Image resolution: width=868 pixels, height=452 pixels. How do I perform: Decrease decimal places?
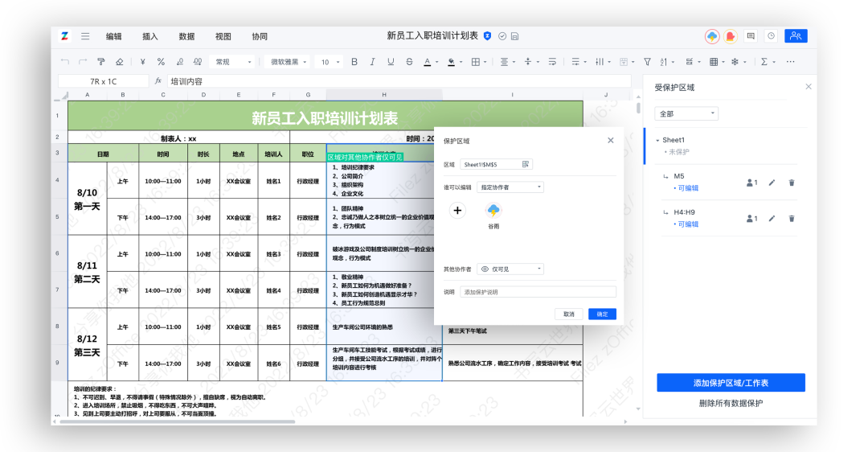coord(179,61)
